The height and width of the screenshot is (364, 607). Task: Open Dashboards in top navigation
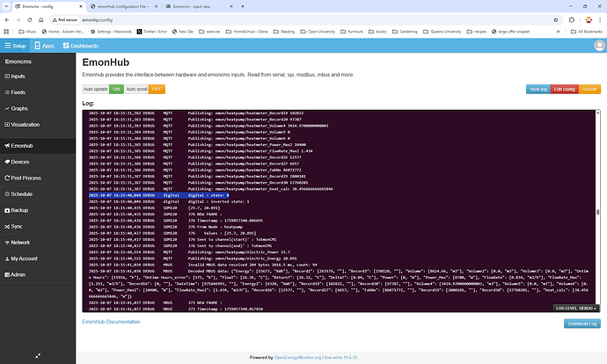click(81, 45)
